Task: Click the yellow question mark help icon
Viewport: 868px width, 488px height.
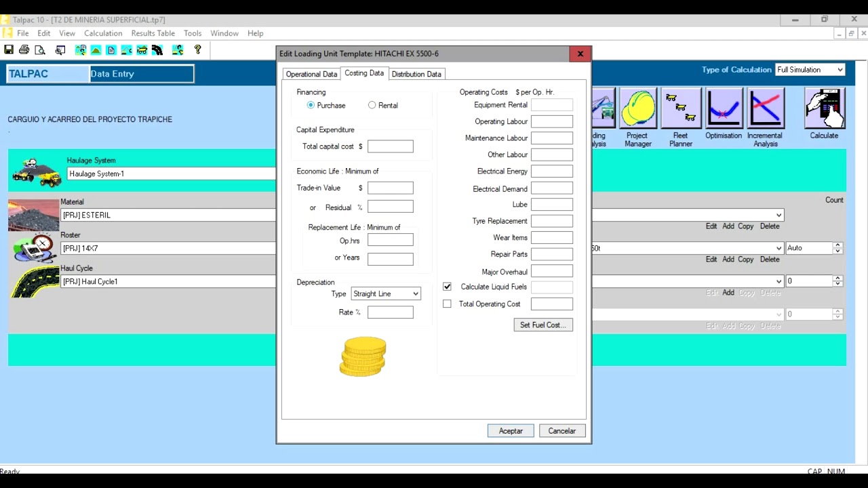Action: [x=197, y=49]
